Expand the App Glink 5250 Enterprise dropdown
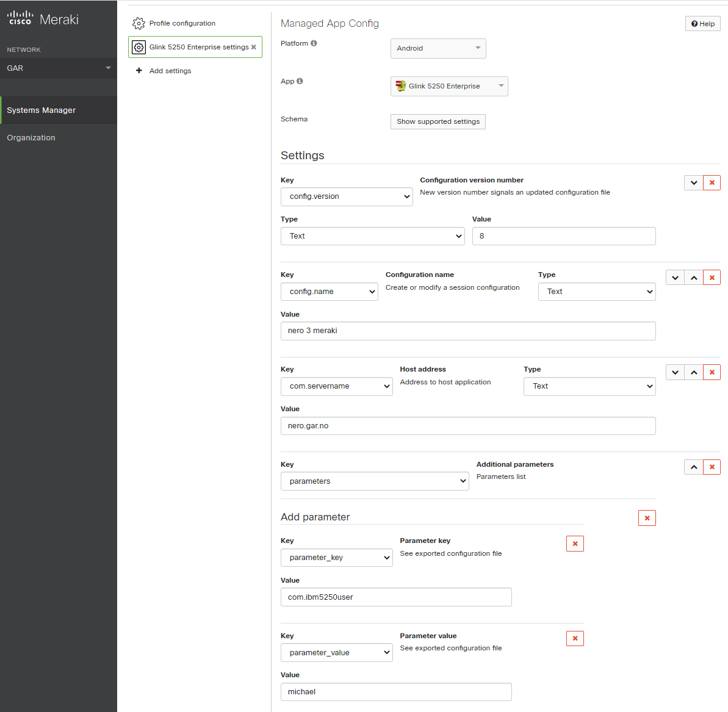728x712 pixels. 449,86
